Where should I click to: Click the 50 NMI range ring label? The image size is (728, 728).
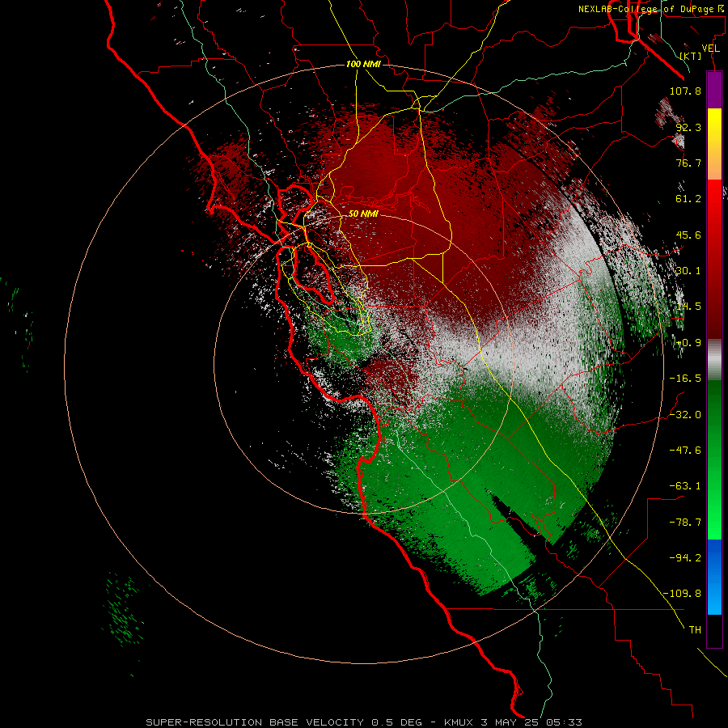[x=363, y=214]
